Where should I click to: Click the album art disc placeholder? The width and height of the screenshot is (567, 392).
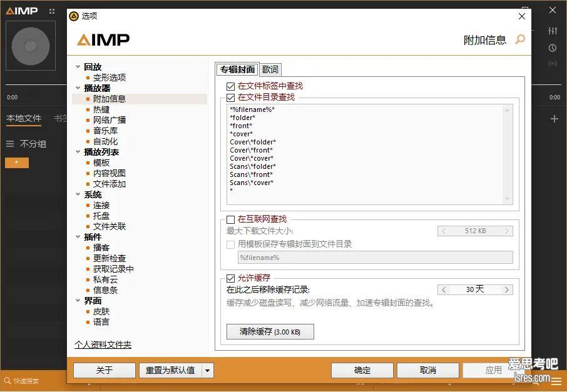[x=30, y=46]
